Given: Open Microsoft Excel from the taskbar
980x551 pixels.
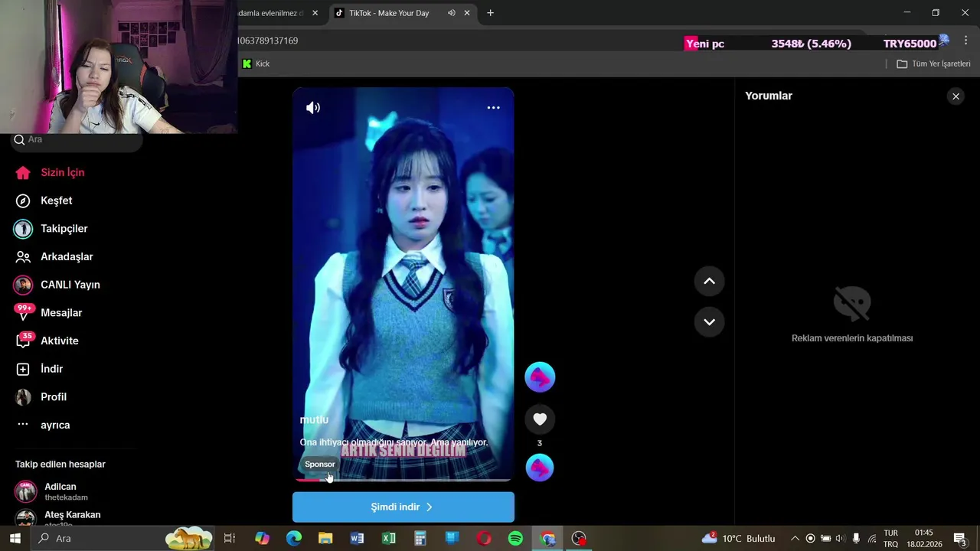Looking at the screenshot, I should 389,539.
